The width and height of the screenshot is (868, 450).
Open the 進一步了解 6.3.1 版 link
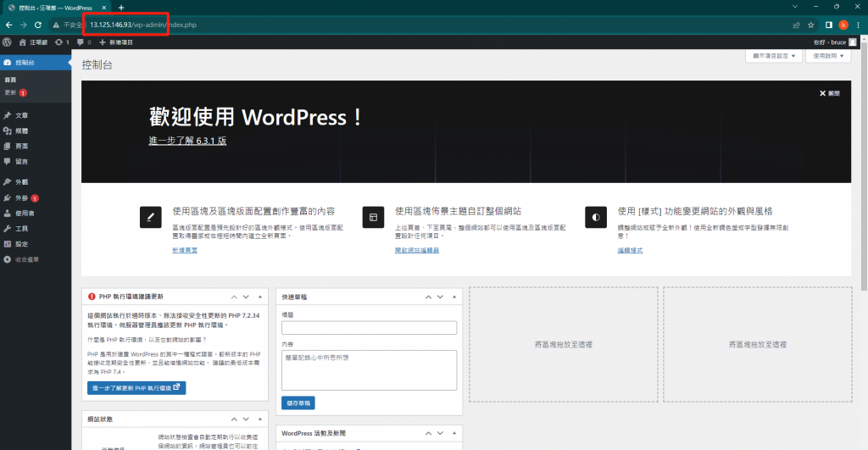point(187,141)
